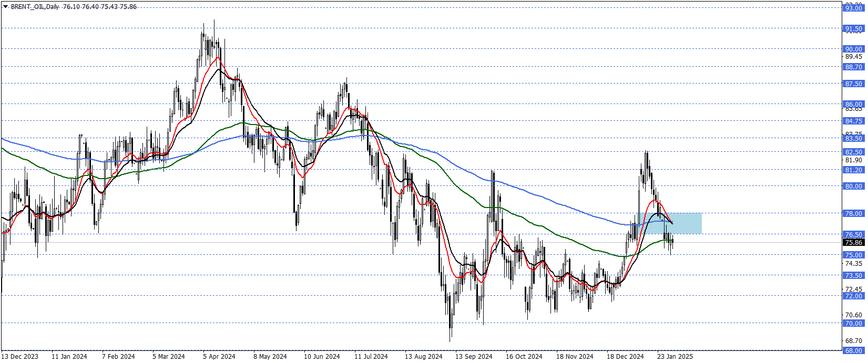Click the 11 Jul 2024 date label

pyautogui.click(x=371, y=356)
